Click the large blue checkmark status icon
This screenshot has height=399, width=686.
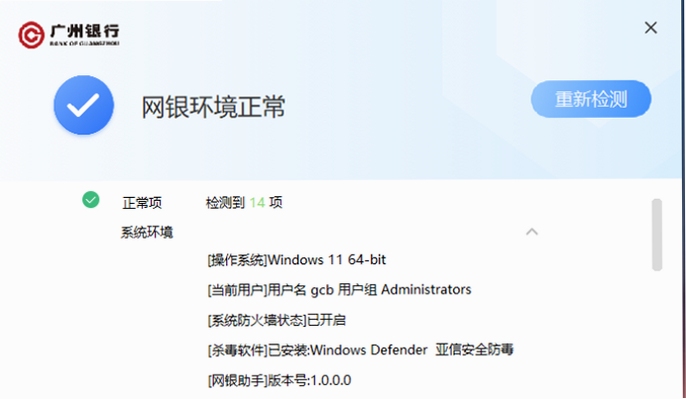(84, 105)
